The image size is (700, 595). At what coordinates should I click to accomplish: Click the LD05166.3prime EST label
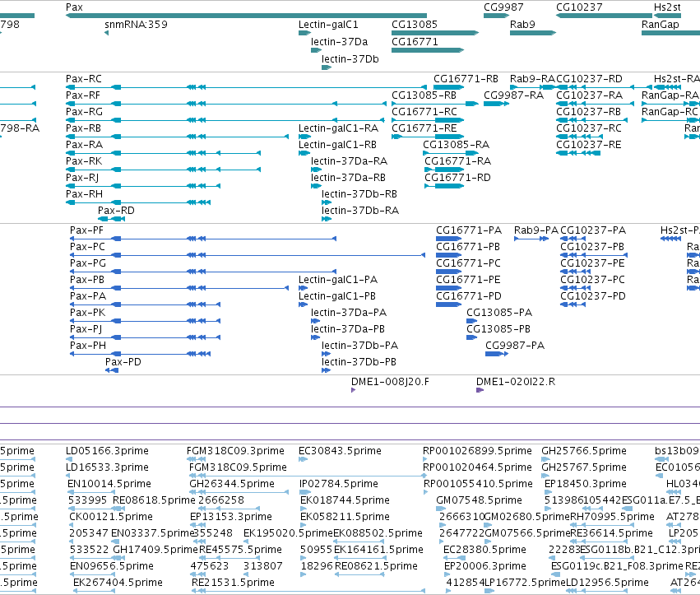click(x=107, y=451)
